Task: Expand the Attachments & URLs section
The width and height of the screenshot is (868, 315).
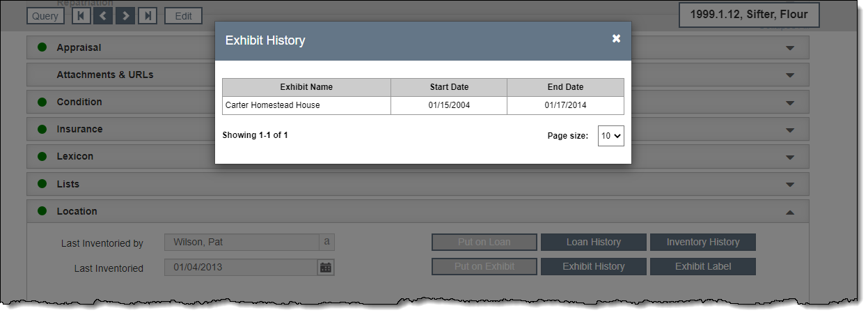Action: point(789,75)
